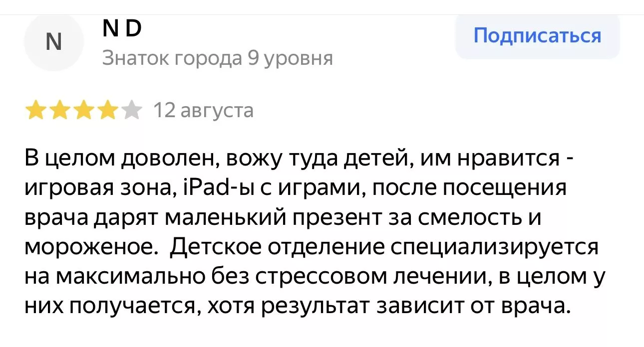Click the Знаток города 9 уровня label
This screenshot has height=347, width=644.
218,59
